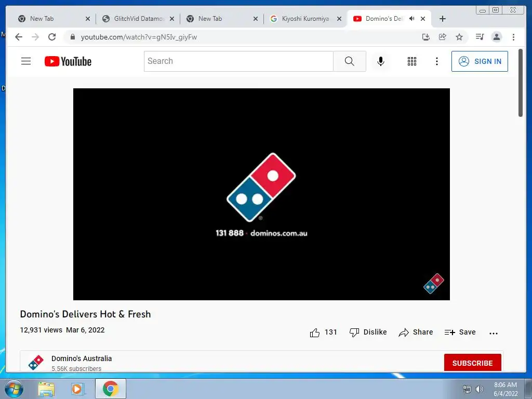Click the browser forward arrow
Viewport: 532px width, 399px height.
35,37
